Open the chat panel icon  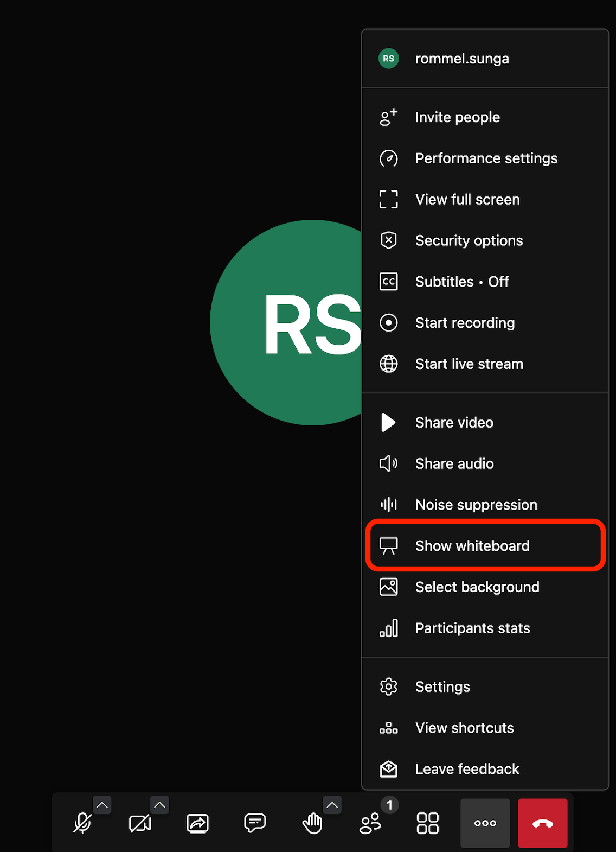coord(255,823)
